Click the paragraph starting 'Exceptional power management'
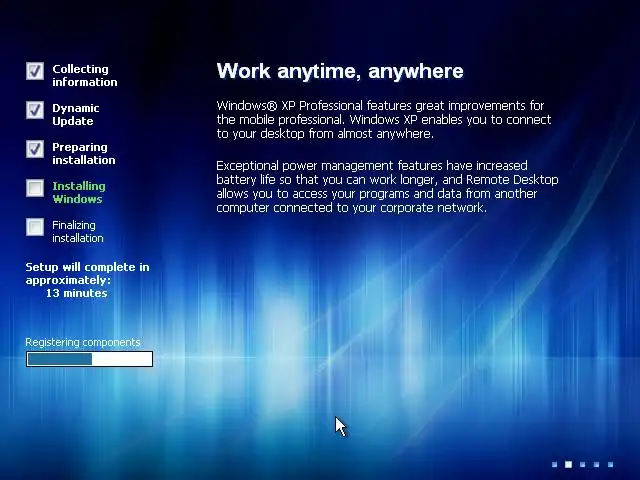The width and height of the screenshot is (640, 480). click(x=387, y=187)
